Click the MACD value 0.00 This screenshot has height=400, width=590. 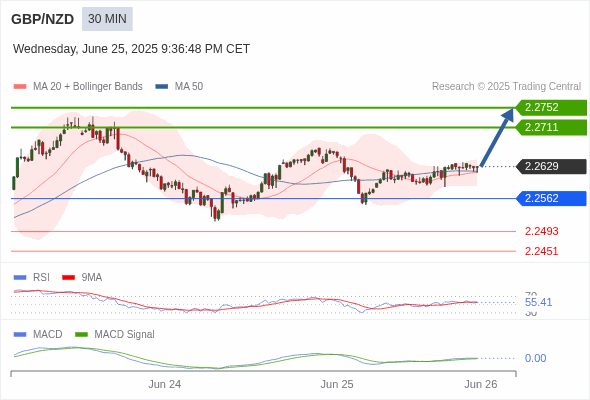pos(535,358)
